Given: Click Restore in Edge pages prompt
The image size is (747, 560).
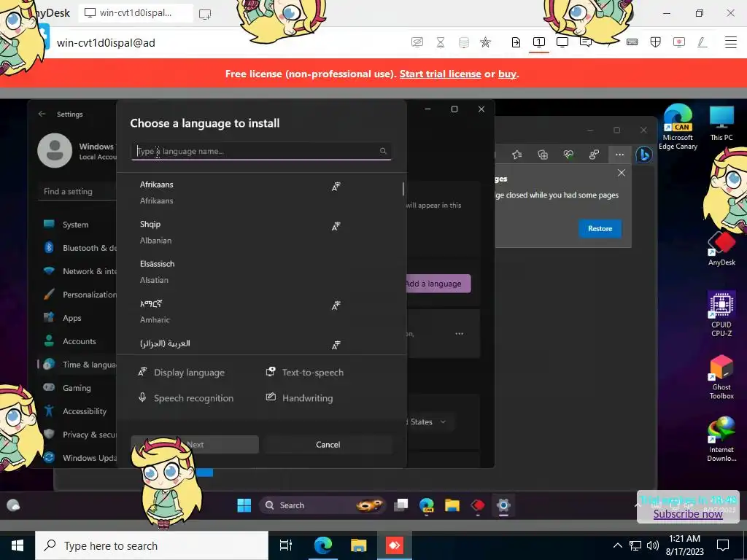Looking at the screenshot, I should click(600, 228).
